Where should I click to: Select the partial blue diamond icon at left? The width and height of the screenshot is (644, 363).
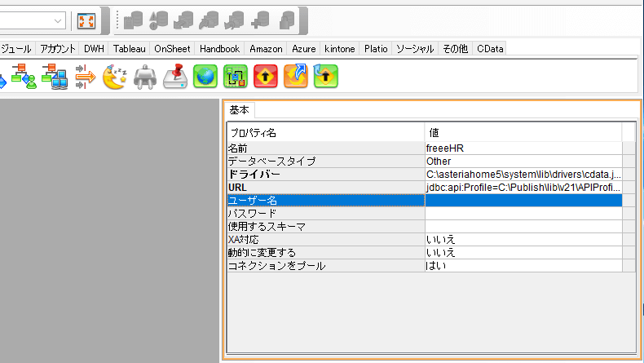[x=3, y=82]
